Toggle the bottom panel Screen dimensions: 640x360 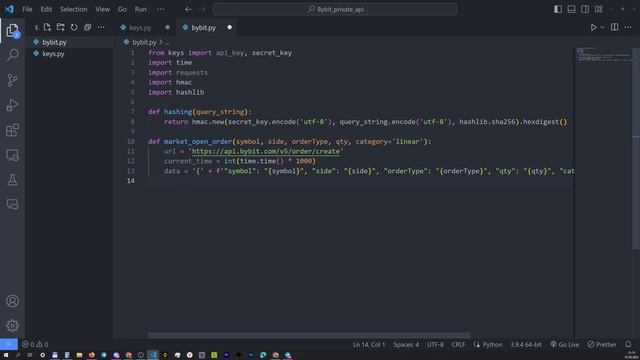click(x=571, y=9)
